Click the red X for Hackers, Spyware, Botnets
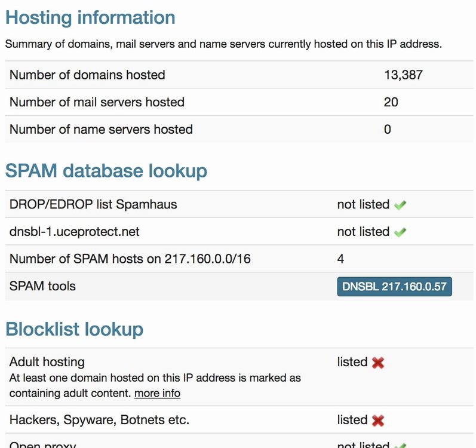 pos(377,421)
